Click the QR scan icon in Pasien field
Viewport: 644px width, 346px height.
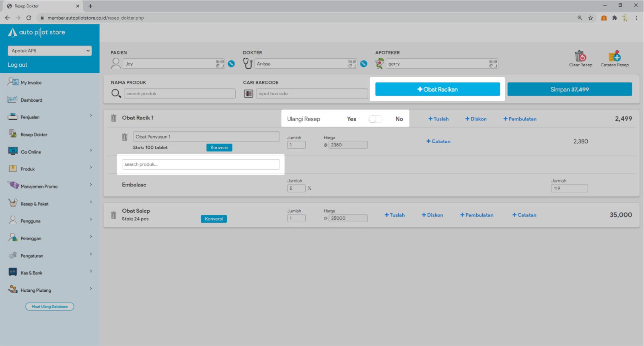[220, 63]
